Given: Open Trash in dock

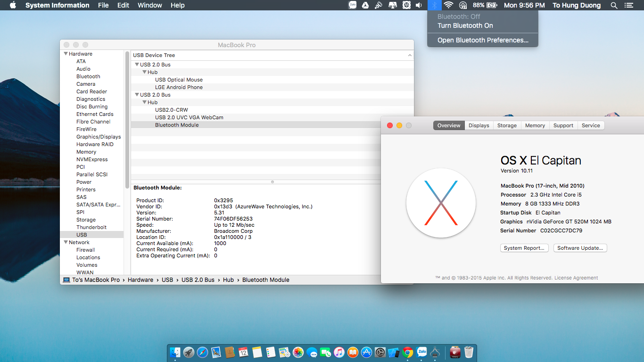Looking at the screenshot, I should pyautogui.click(x=469, y=352).
